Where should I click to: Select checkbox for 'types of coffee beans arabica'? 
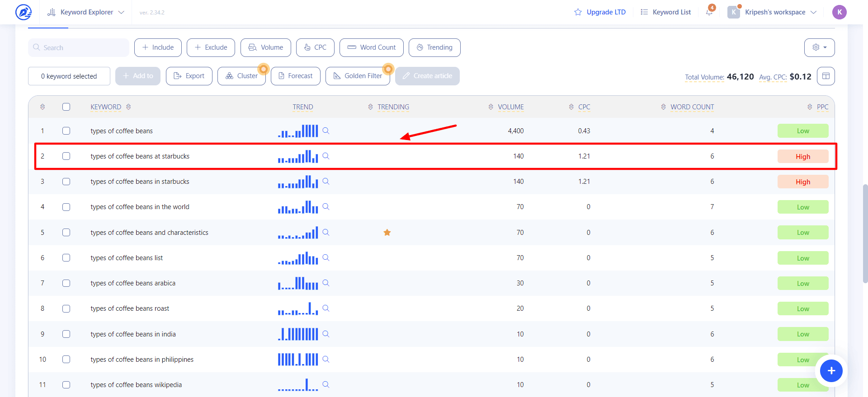tap(66, 283)
